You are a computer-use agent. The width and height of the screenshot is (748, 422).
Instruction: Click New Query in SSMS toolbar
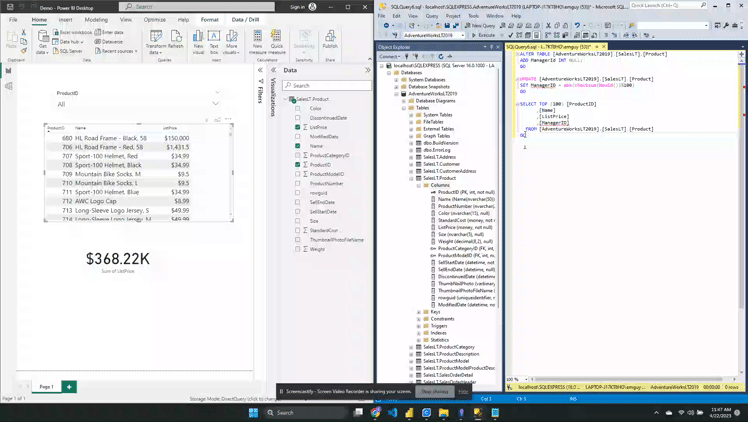480,26
